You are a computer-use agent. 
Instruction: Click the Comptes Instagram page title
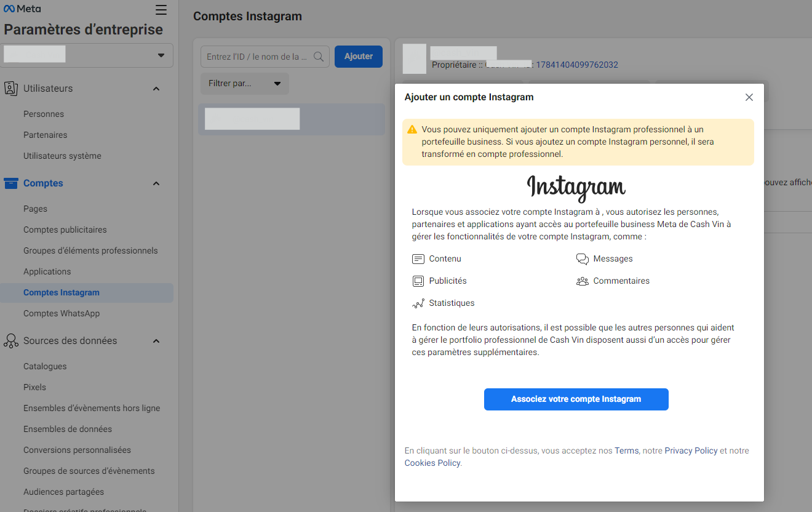pyautogui.click(x=247, y=17)
